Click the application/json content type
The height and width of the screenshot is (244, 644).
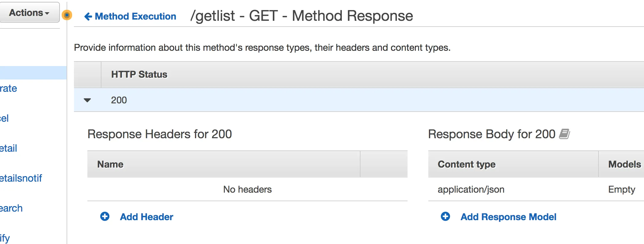(x=471, y=190)
